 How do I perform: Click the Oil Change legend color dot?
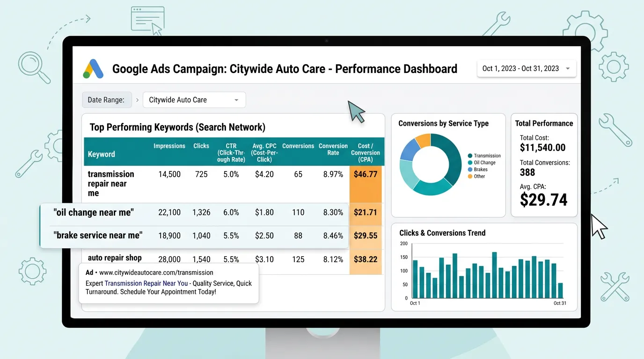point(470,163)
